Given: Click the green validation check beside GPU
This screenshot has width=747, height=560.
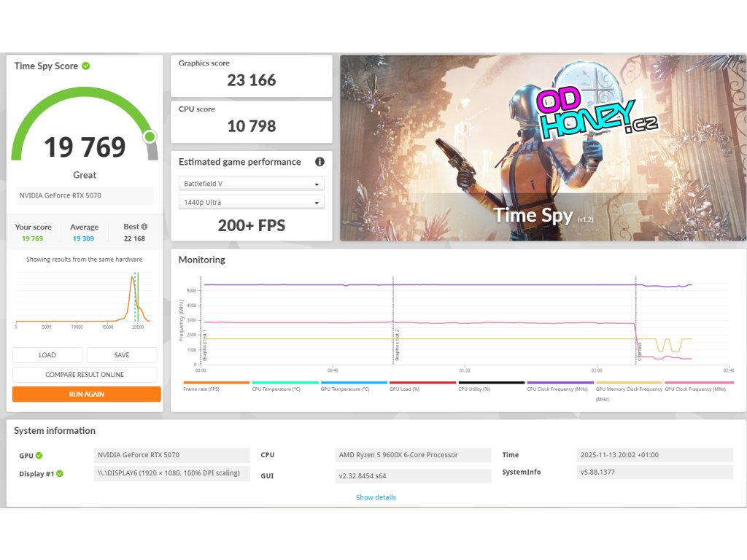Looking at the screenshot, I should coord(39,455).
